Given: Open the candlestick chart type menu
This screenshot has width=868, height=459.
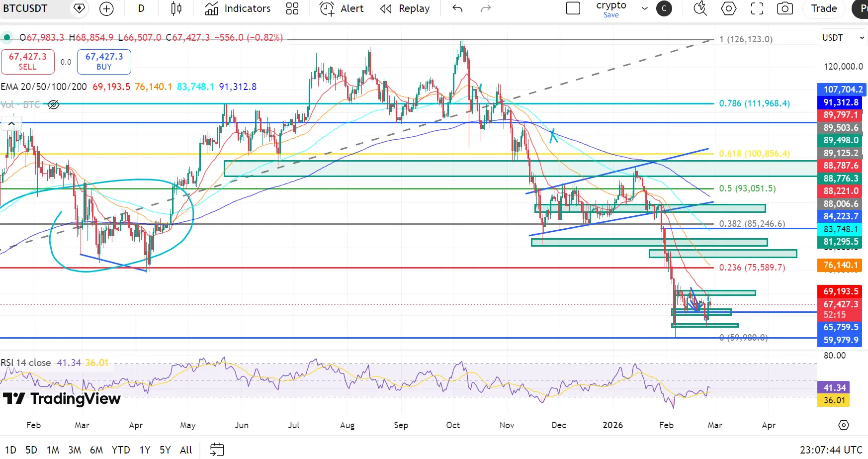Looking at the screenshot, I should tap(176, 8).
